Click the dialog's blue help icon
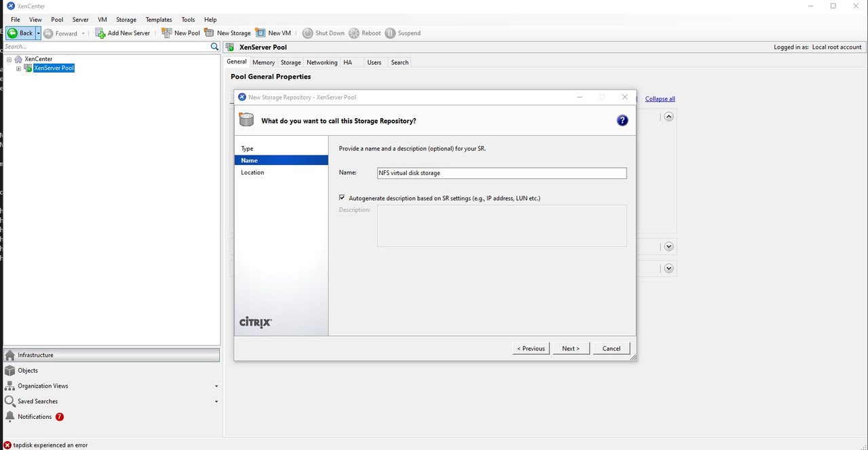The height and width of the screenshot is (450, 868). (623, 120)
